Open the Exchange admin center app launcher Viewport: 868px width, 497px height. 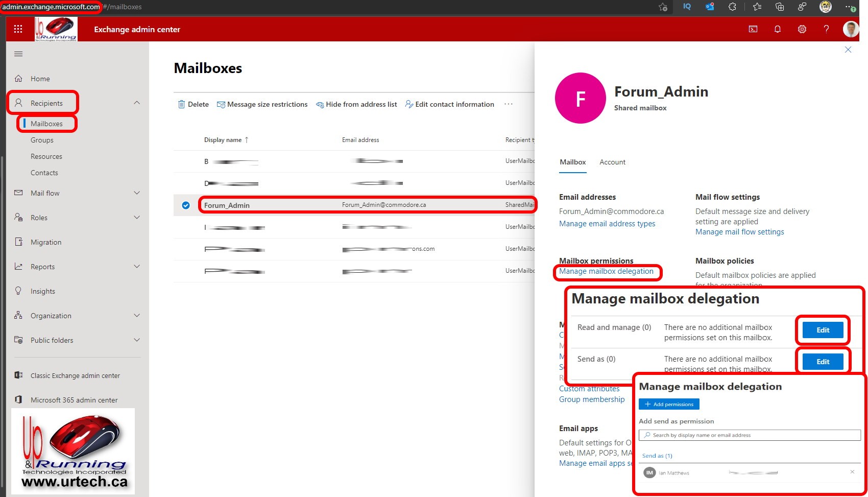(18, 29)
